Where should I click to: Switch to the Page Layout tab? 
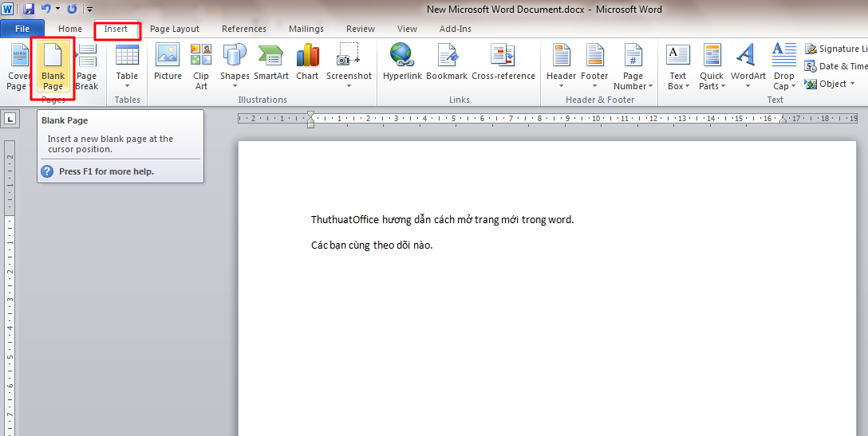[x=175, y=29]
